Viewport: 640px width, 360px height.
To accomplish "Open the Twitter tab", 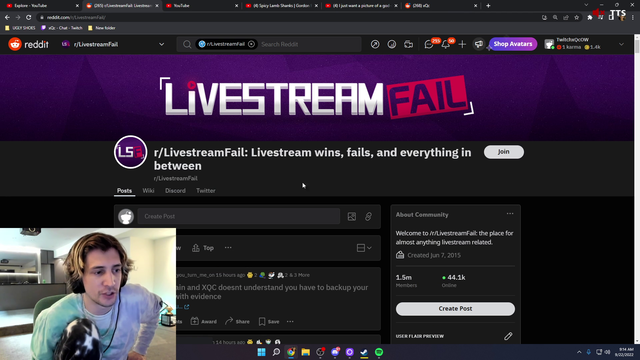I will point(206,191).
